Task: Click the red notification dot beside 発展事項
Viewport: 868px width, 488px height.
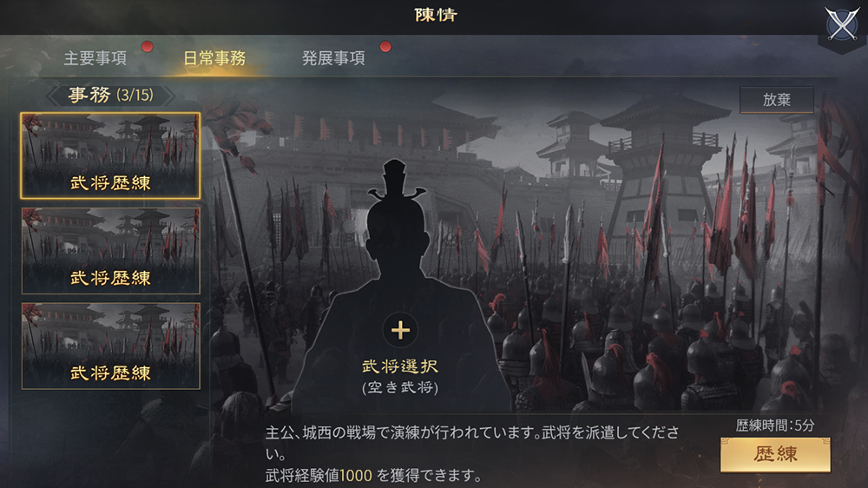Action: pos(385,47)
